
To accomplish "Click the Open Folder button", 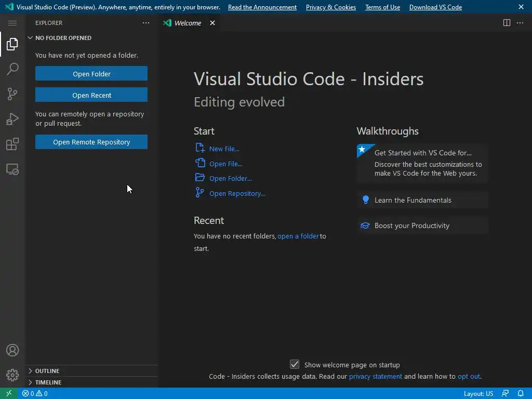I will tap(91, 74).
